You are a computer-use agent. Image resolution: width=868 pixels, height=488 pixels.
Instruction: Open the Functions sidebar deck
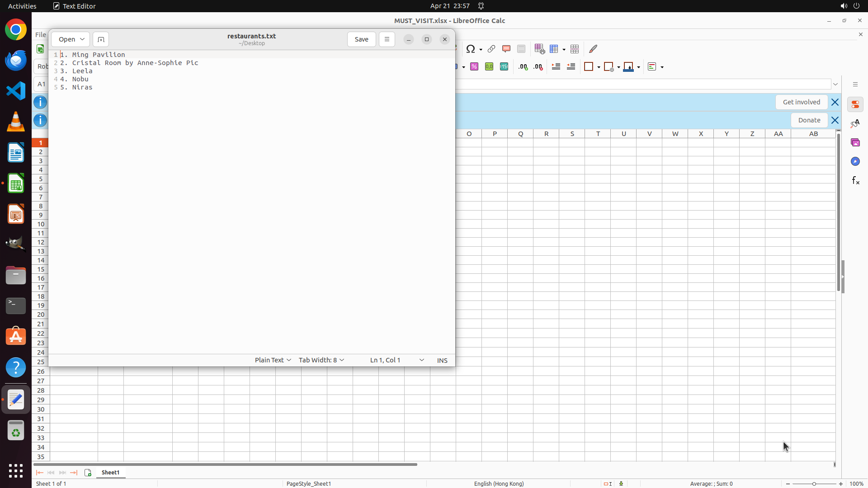coord(855,181)
